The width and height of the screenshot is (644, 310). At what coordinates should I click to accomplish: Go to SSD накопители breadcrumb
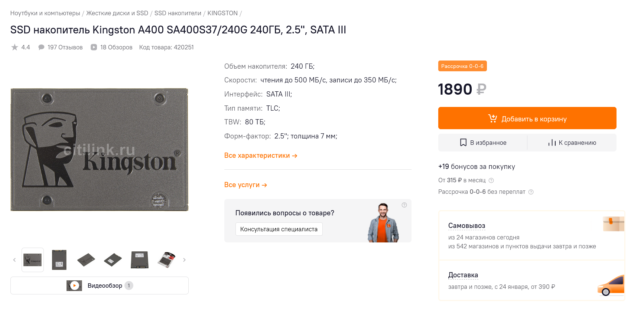click(178, 13)
